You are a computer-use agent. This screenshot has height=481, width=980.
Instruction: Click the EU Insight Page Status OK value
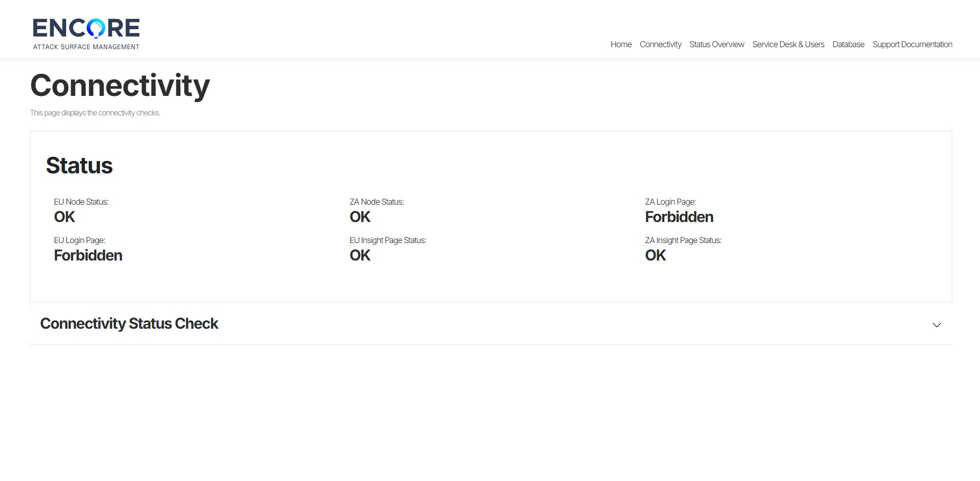360,255
